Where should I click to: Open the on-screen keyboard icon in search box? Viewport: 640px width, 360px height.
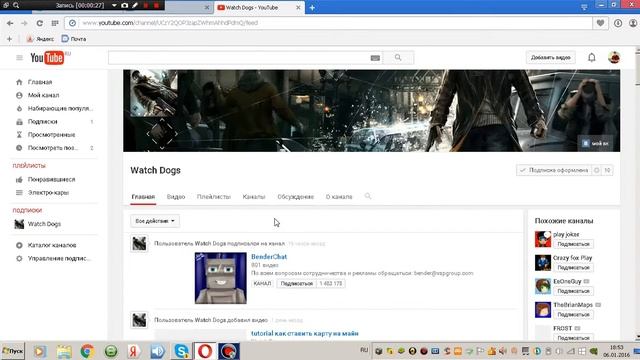click(375, 58)
